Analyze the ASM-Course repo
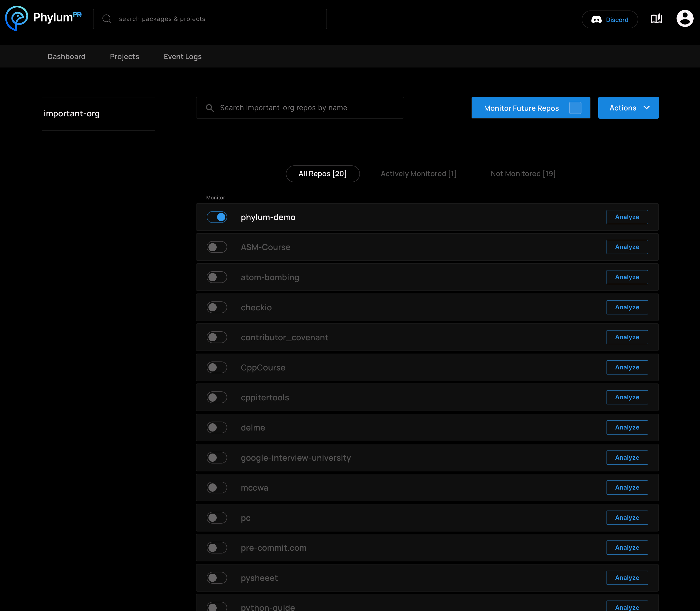This screenshot has height=611, width=700. point(627,247)
